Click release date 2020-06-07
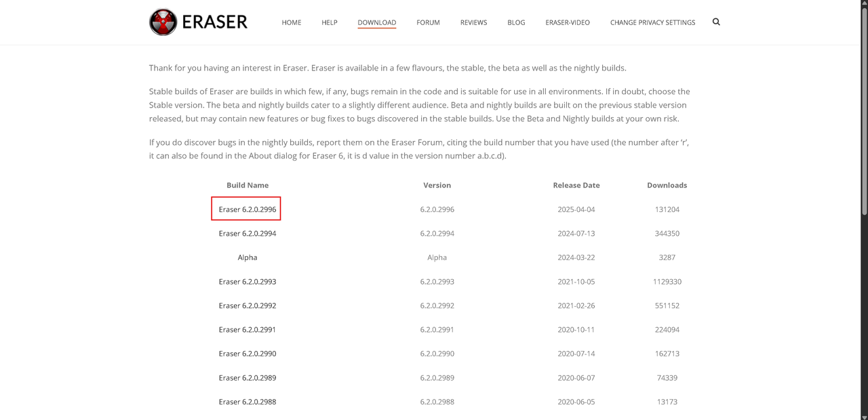The width and height of the screenshot is (868, 420). tap(576, 377)
